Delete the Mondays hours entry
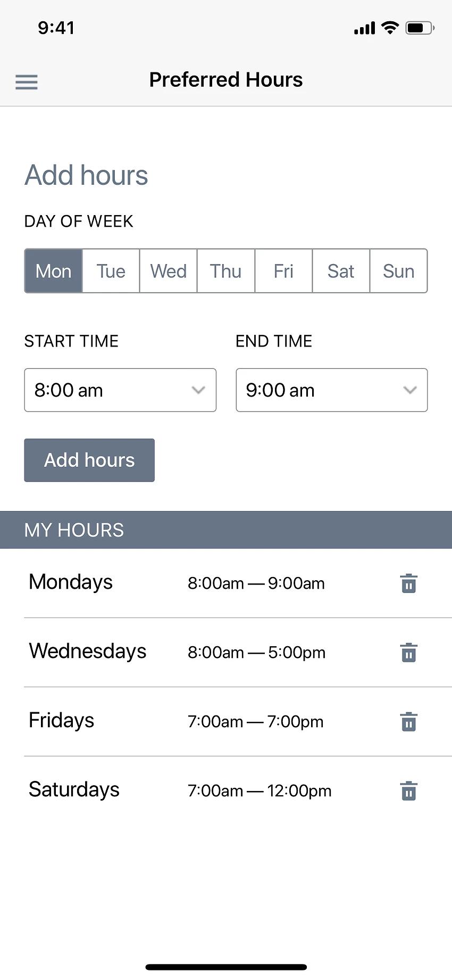This screenshot has width=452, height=980. [x=408, y=583]
